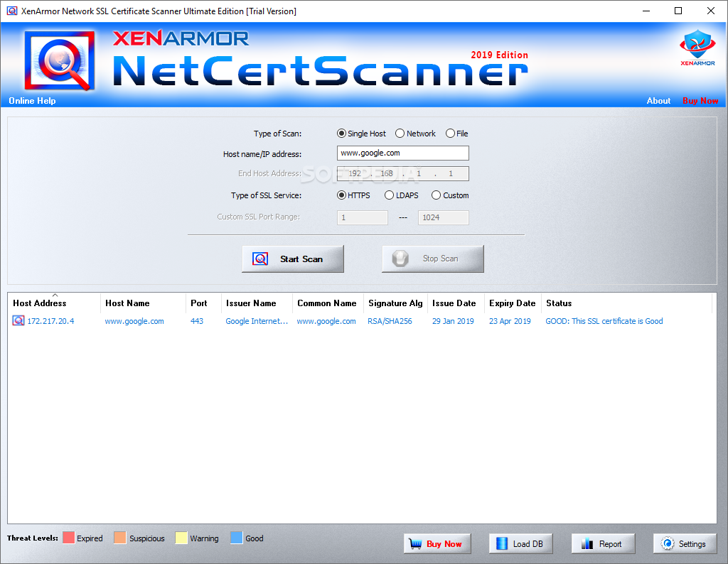Sort results by Issue Date column
Screen dimensions: 728x564
(x=456, y=303)
